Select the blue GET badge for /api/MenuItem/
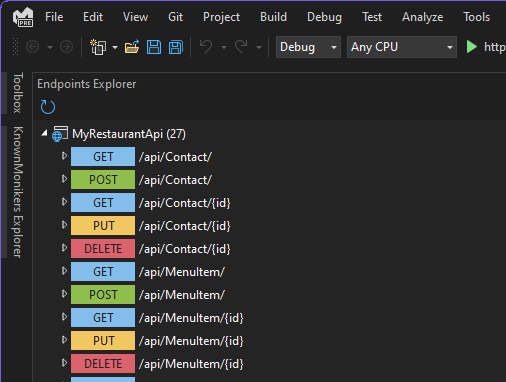 coord(103,272)
